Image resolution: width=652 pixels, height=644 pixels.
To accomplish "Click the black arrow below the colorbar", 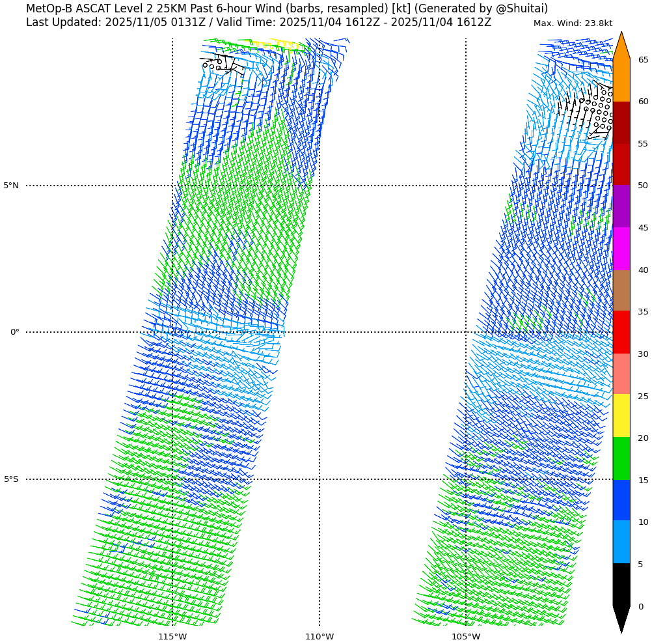I will [x=621, y=619].
